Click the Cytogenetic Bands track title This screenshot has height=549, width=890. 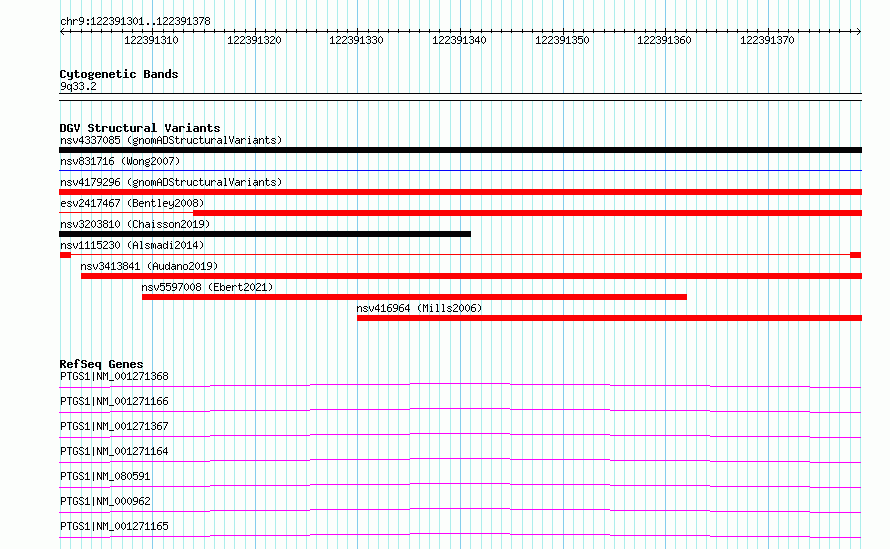pyautogui.click(x=119, y=74)
